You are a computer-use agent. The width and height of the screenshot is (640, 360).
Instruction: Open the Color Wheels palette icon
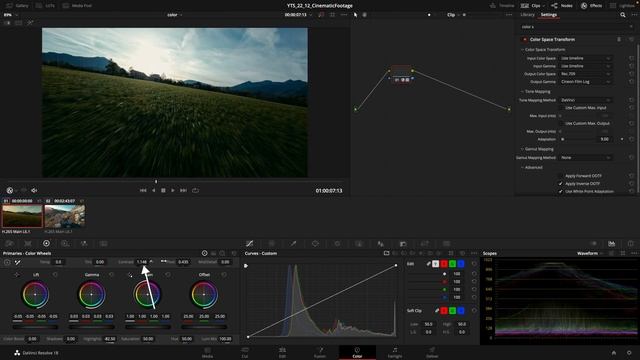[46, 243]
